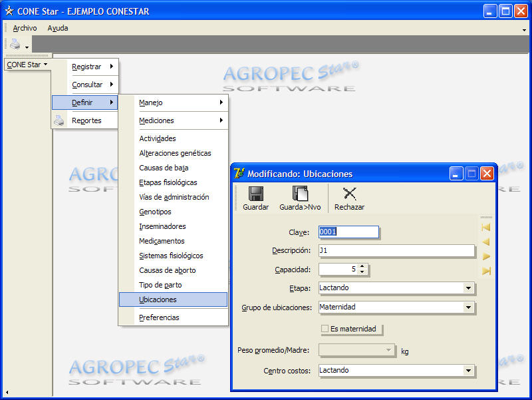Click the Descripción input field
The height and width of the screenshot is (400, 532).
(x=396, y=251)
